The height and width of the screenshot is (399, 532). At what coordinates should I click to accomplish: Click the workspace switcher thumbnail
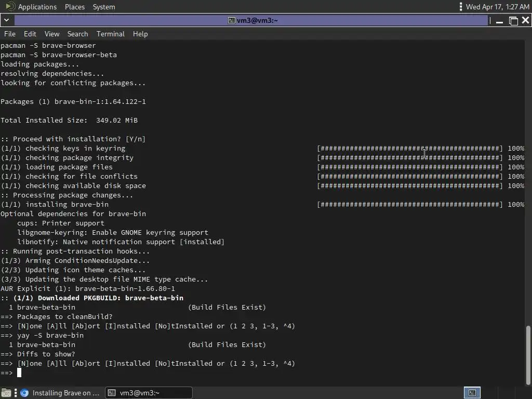472,393
